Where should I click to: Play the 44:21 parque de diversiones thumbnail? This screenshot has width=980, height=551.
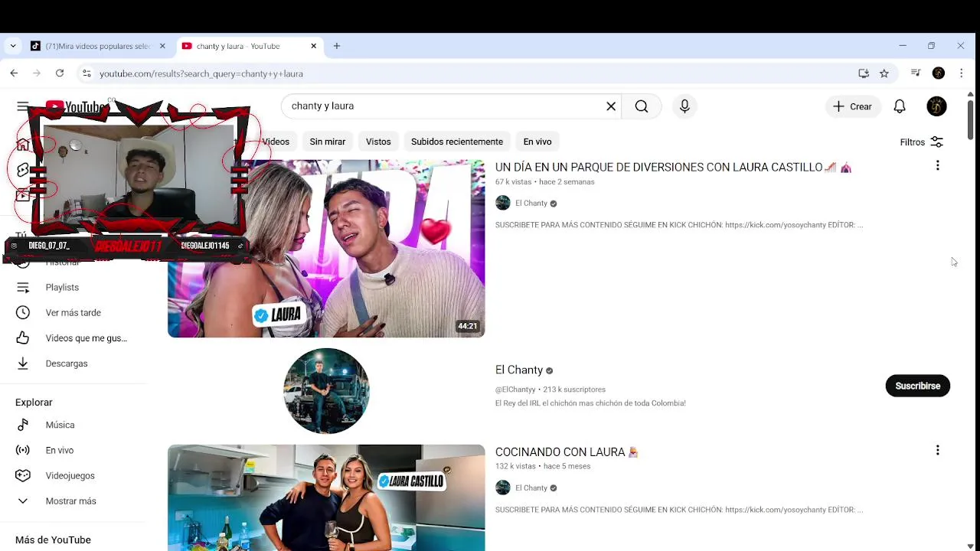326,249
